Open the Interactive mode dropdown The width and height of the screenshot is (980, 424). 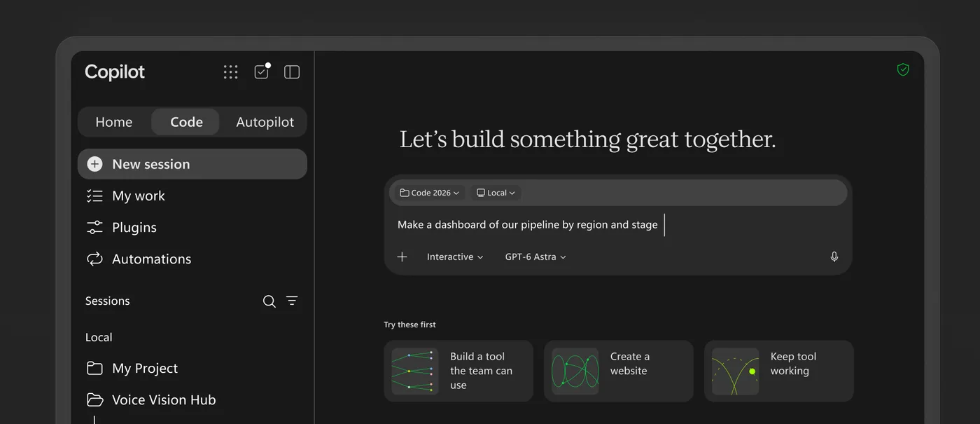point(455,257)
